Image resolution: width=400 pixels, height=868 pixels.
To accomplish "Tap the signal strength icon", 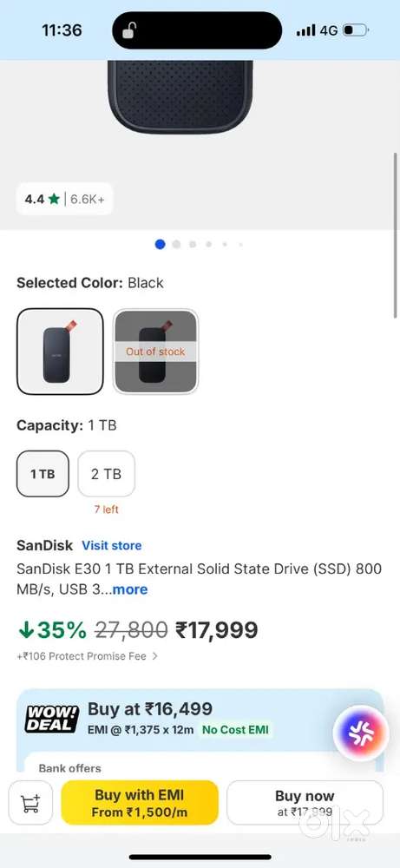I will [x=305, y=30].
